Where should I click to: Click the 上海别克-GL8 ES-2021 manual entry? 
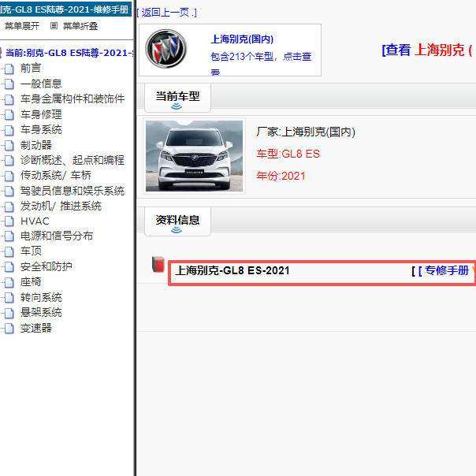point(232,270)
